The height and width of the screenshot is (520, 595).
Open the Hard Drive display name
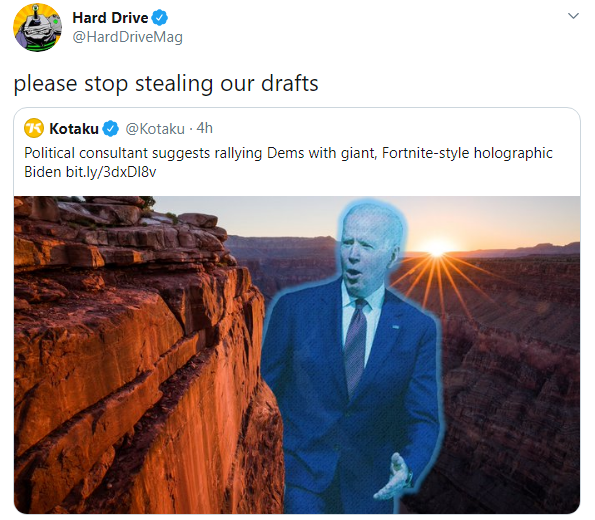pos(110,17)
